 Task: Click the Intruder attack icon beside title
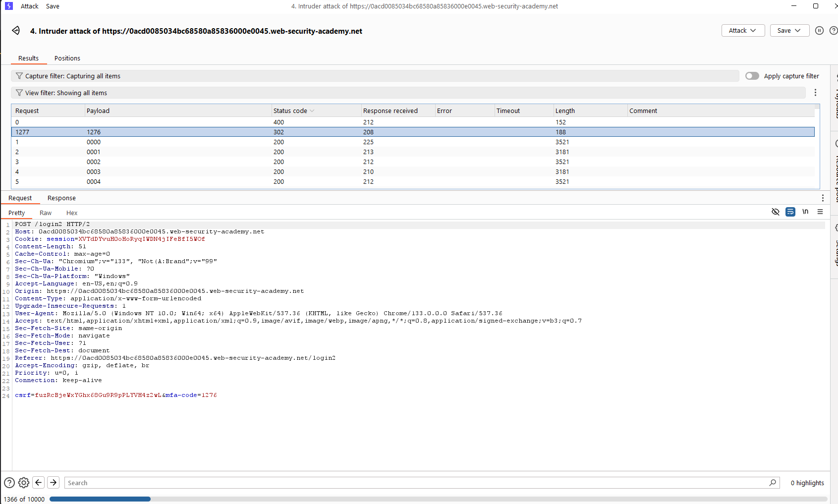[16, 31]
